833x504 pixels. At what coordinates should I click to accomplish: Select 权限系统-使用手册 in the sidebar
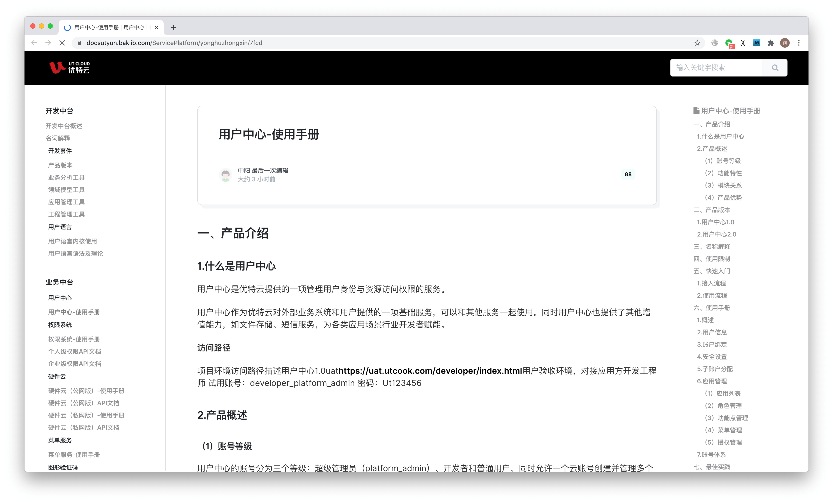pos(74,339)
